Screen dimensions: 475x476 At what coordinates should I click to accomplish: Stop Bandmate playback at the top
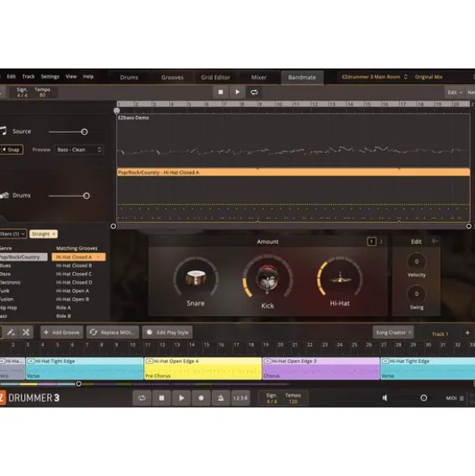coord(221,92)
